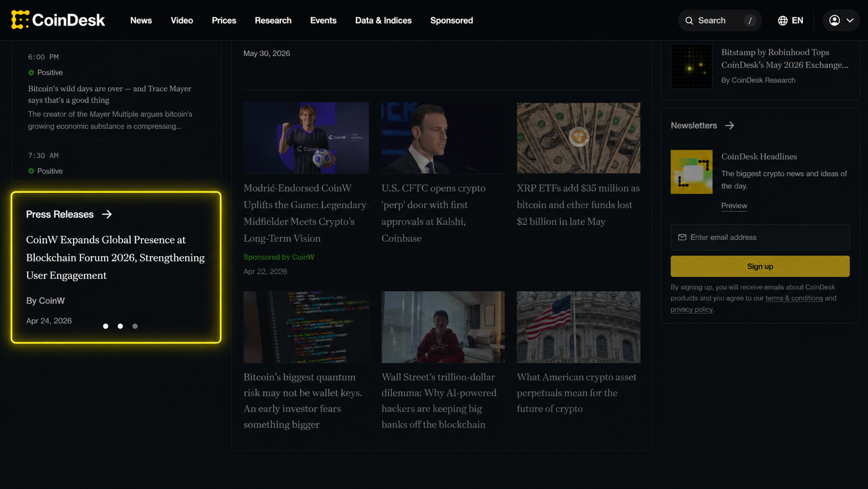Click the Bitstamp research article thumbnail

692,66
